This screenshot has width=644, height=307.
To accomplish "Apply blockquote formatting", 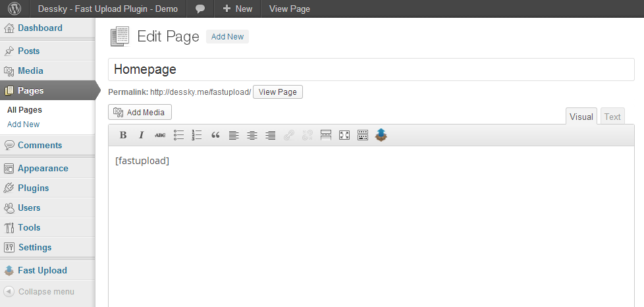I will coord(215,135).
